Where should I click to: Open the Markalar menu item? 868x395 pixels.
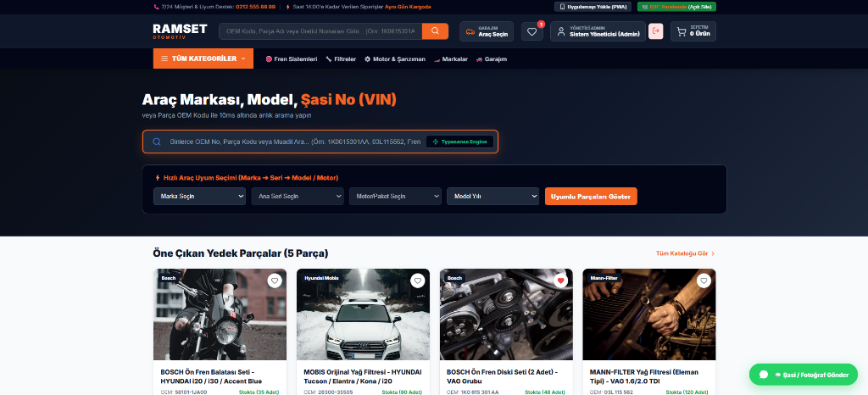point(451,58)
